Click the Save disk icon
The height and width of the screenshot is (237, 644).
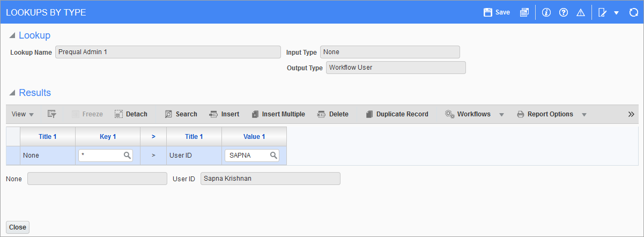tap(487, 12)
